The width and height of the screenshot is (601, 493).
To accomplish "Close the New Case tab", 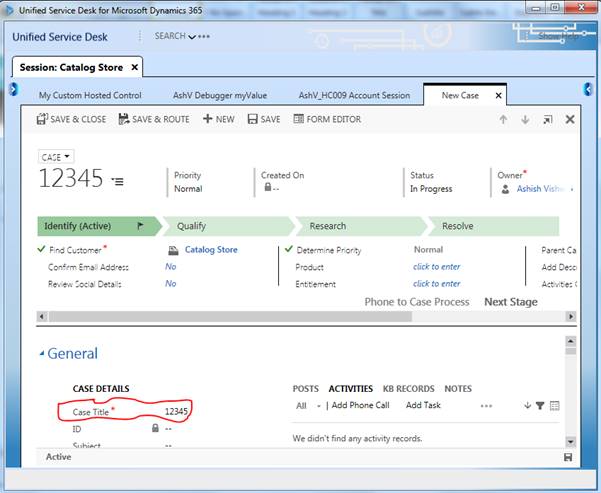I will [x=499, y=95].
